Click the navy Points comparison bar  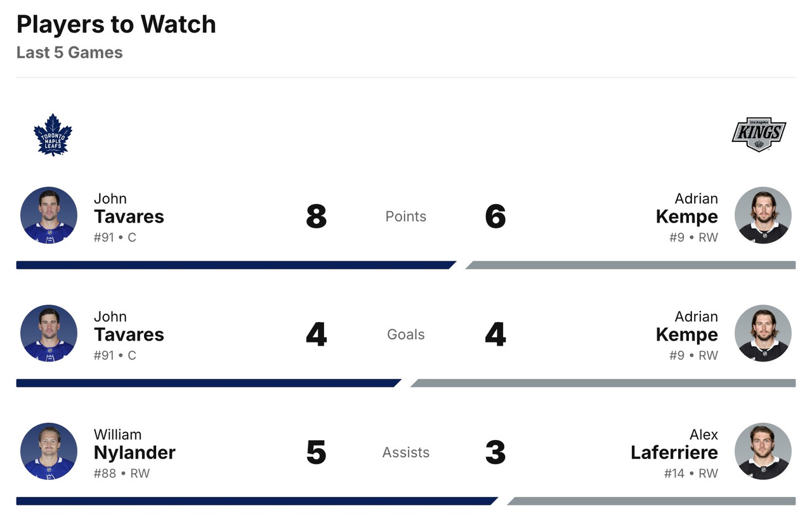(x=235, y=265)
